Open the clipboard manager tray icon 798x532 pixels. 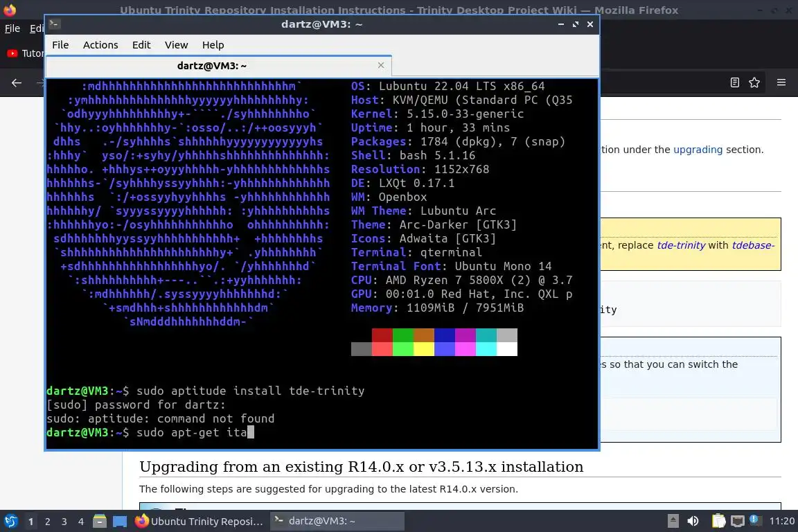coord(718,521)
